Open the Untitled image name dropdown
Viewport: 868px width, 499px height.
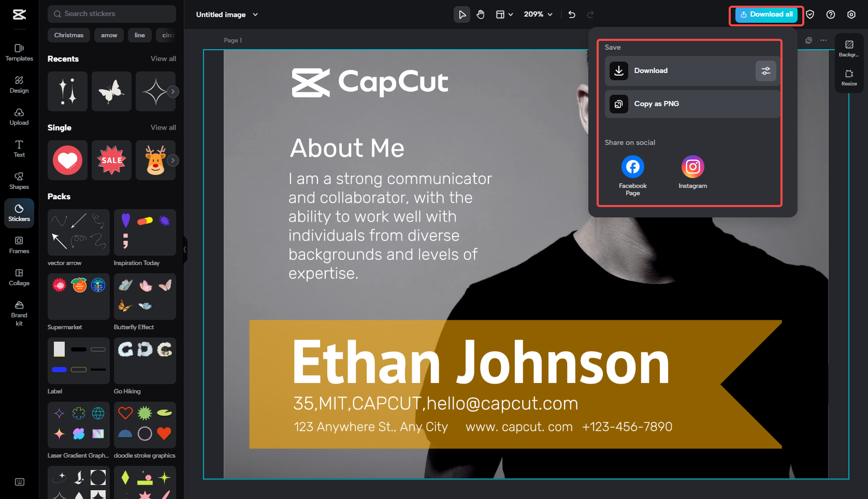pos(227,14)
